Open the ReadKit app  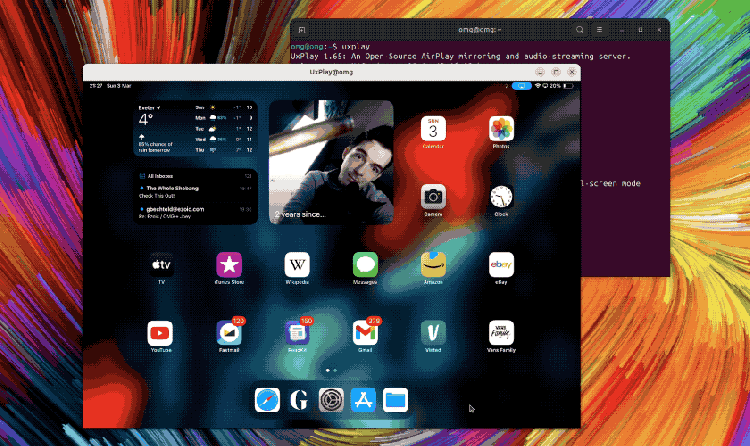pyautogui.click(x=297, y=333)
